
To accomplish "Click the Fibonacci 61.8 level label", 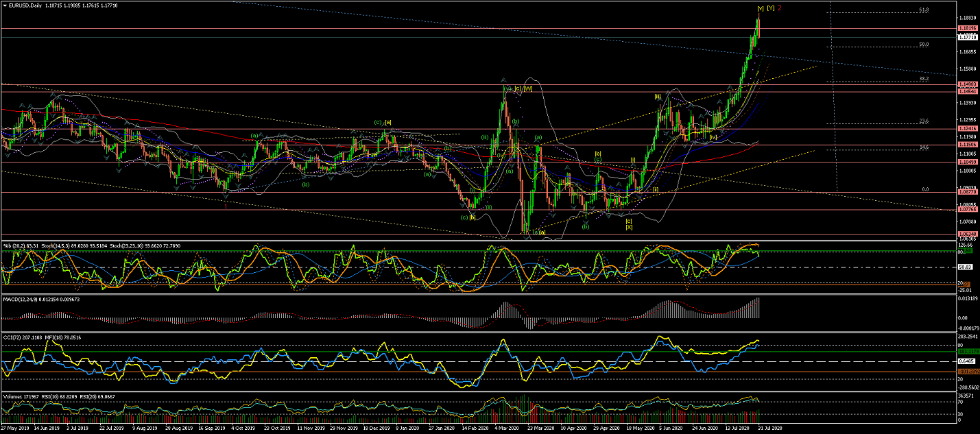I will (924, 10).
